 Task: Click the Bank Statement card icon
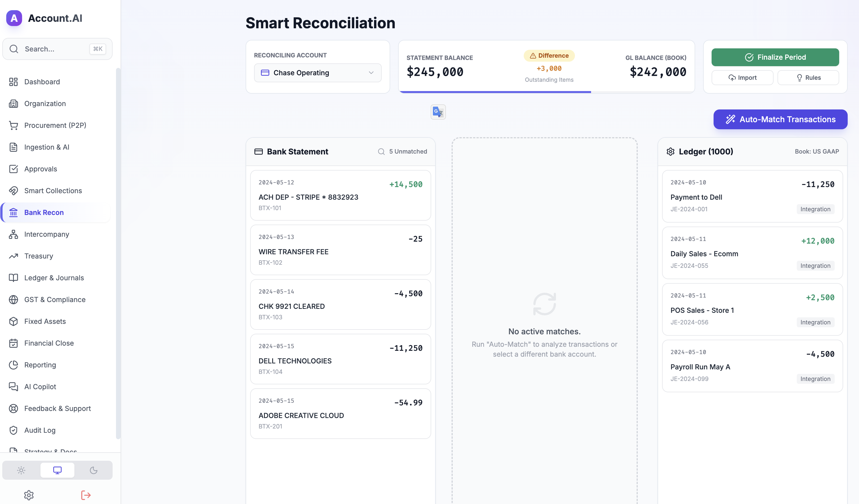258,152
